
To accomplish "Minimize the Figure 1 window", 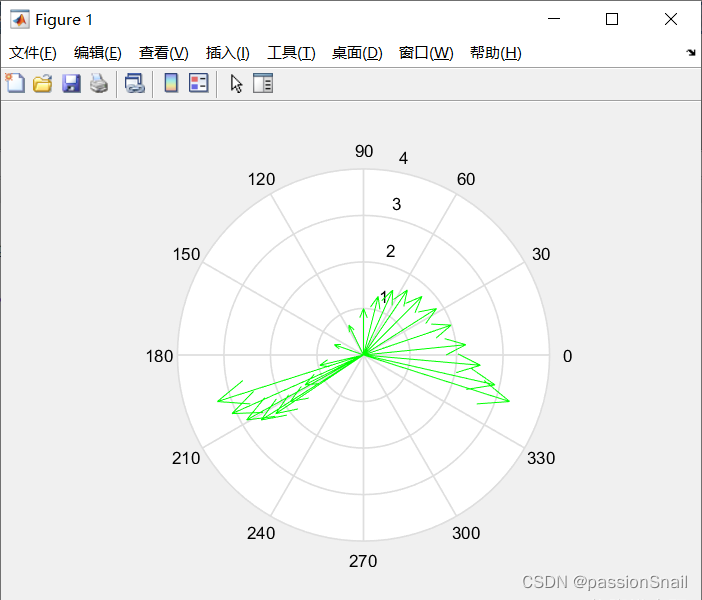I will point(554,19).
